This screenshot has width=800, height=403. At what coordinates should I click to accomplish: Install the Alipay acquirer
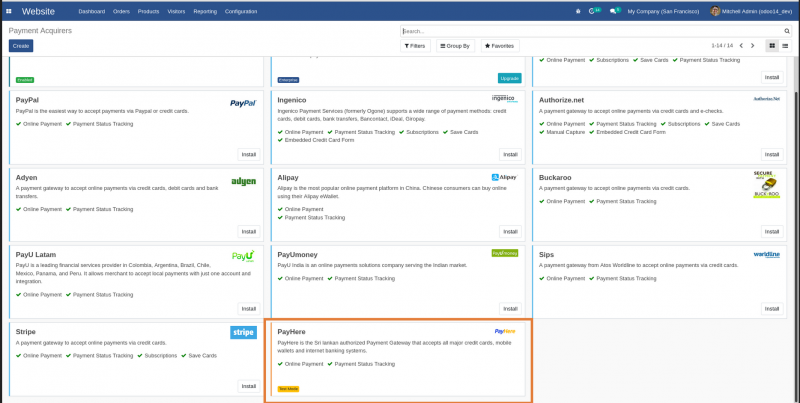coord(510,232)
